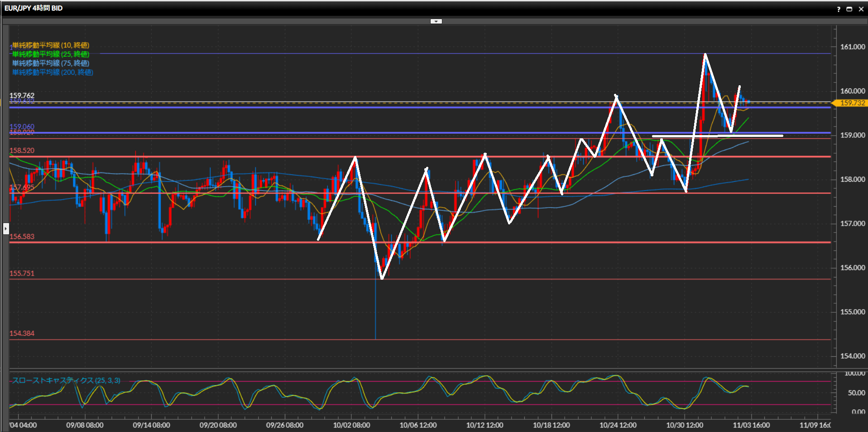The height and width of the screenshot is (432, 868).
Task: Expand the top toolbar dropdown arrow
Action: 436,21
